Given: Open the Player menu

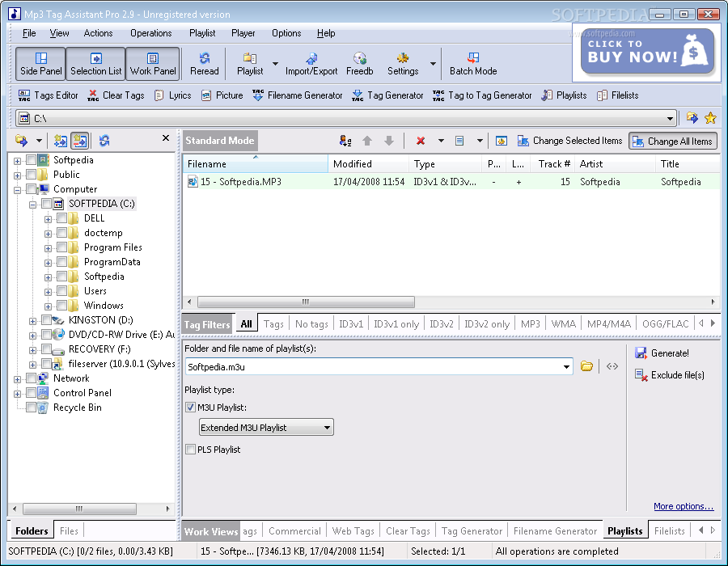Looking at the screenshot, I should click(x=243, y=33).
